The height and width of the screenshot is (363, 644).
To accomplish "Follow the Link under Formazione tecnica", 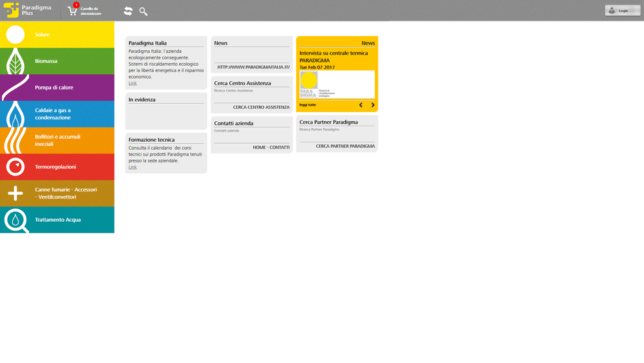I will (x=132, y=167).
